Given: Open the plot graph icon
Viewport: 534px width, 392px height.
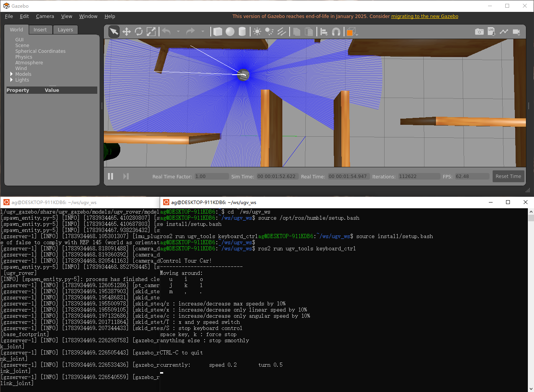Looking at the screenshot, I should [504, 32].
